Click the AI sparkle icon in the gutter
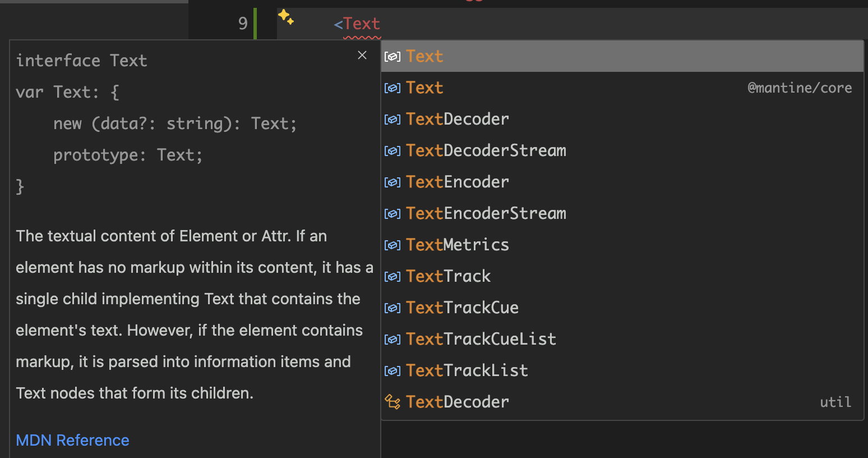The width and height of the screenshot is (868, 458). click(x=287, y=19)
